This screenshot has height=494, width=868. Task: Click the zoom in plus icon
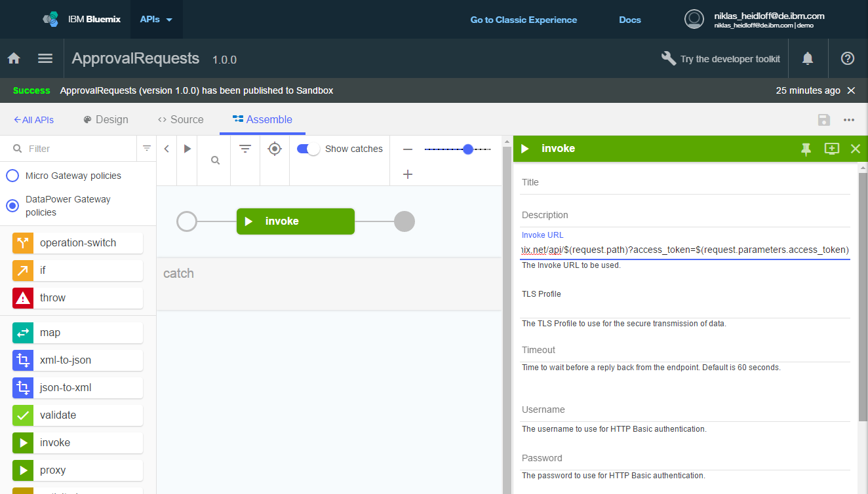(408, 174)
